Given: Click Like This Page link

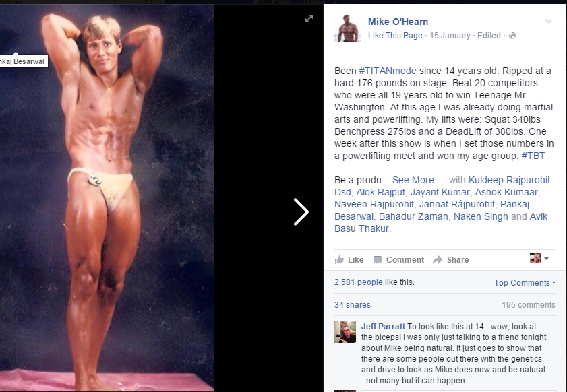Looking at the screenshot, I should (x=395, y=36).
